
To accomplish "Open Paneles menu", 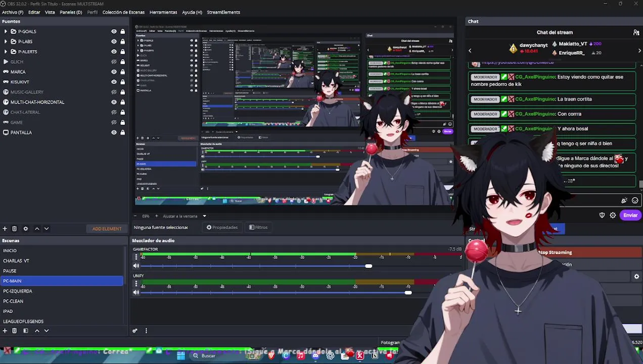I will point(71,12).
